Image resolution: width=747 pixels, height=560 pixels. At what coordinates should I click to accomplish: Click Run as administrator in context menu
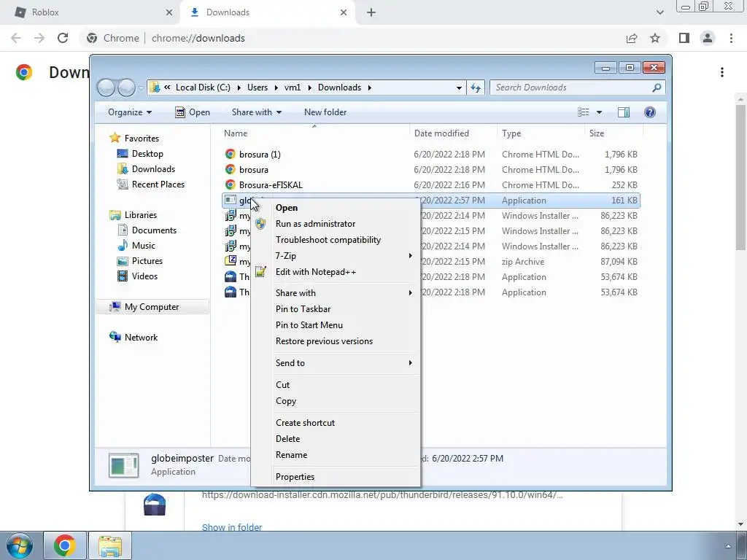coord(315,224)
